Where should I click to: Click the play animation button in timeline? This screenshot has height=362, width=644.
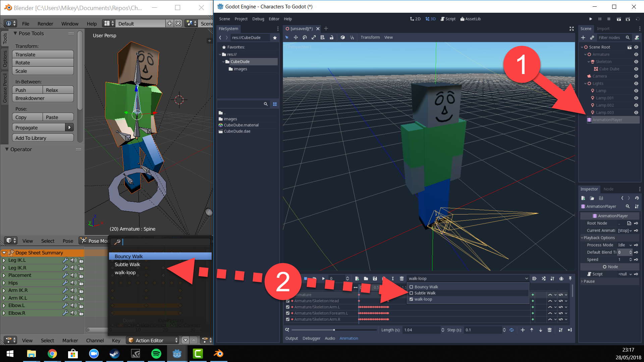[x=323, y=279]
